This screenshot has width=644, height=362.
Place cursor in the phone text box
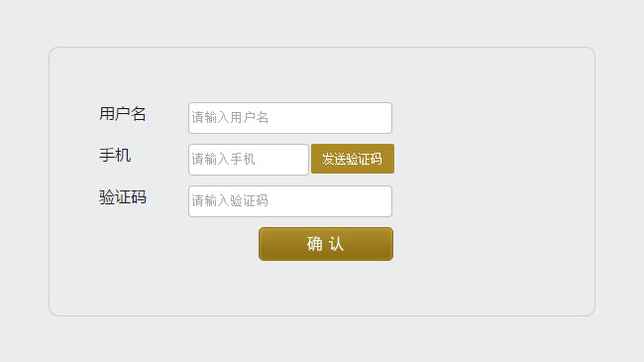click(249, 160)
